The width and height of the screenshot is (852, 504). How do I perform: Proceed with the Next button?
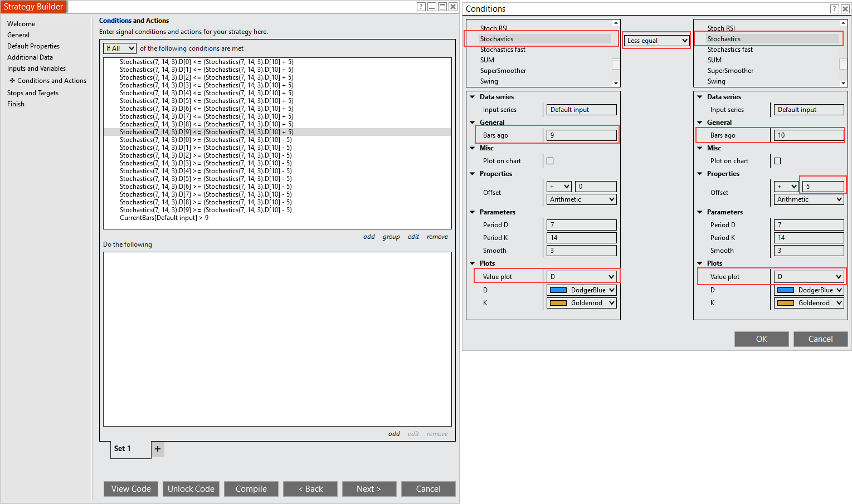pos(369,489)
